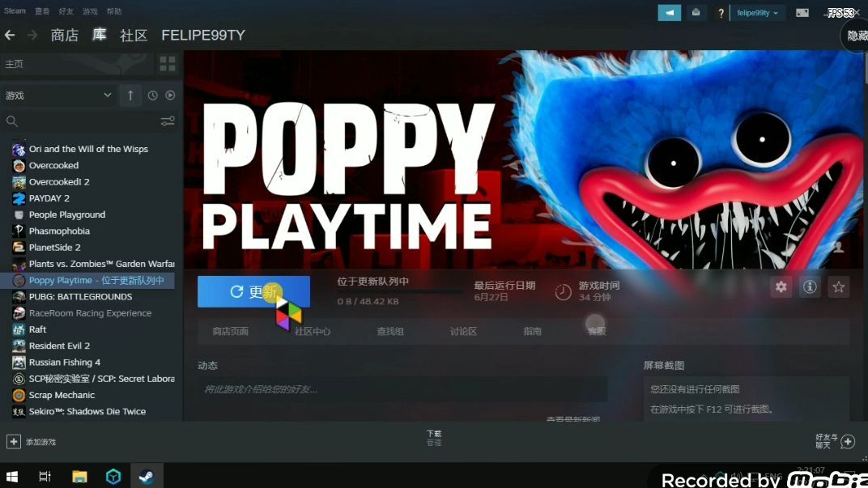Open the 商店页面 link
868x488 pixels.
tap(230, 332)
